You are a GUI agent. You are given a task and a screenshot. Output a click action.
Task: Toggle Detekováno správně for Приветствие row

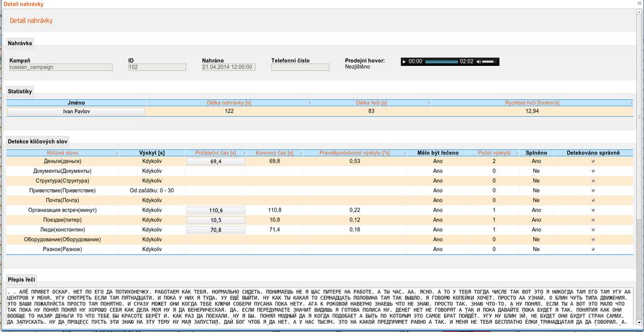593,191
